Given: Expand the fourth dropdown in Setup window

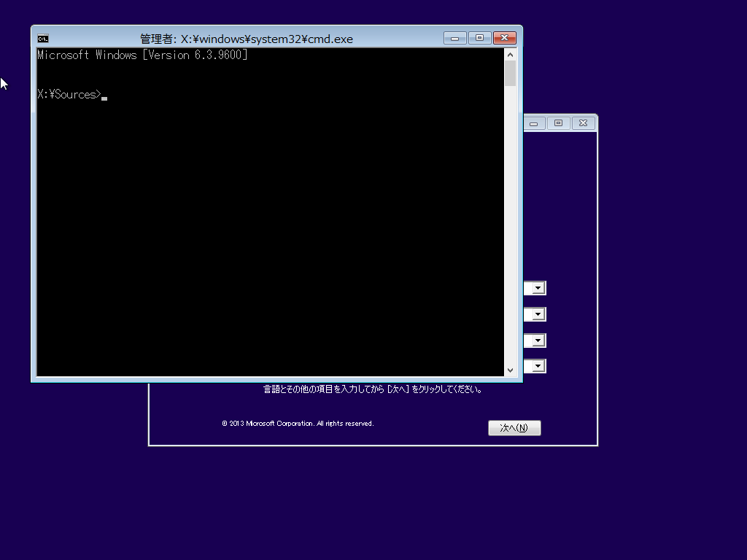Looking at the screenshot, I should pos(538,366).
